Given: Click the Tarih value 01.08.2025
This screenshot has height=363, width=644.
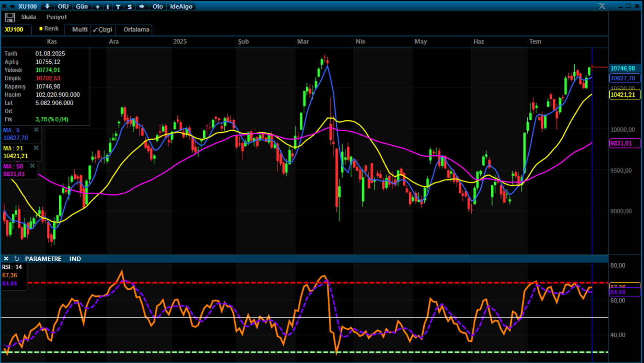Looking at the screenshot, I should pos(50,54).
